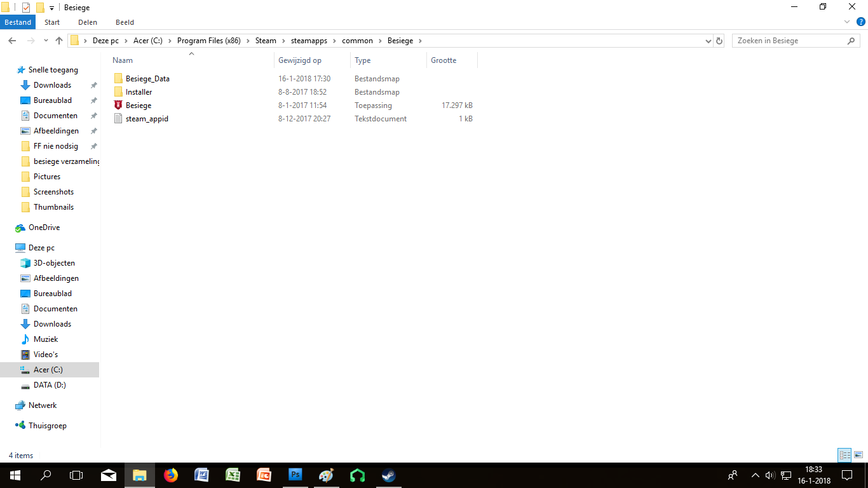Expand the chevron after steamapps in path
This screenshot has height=488, width=868.
coord(334,41)
